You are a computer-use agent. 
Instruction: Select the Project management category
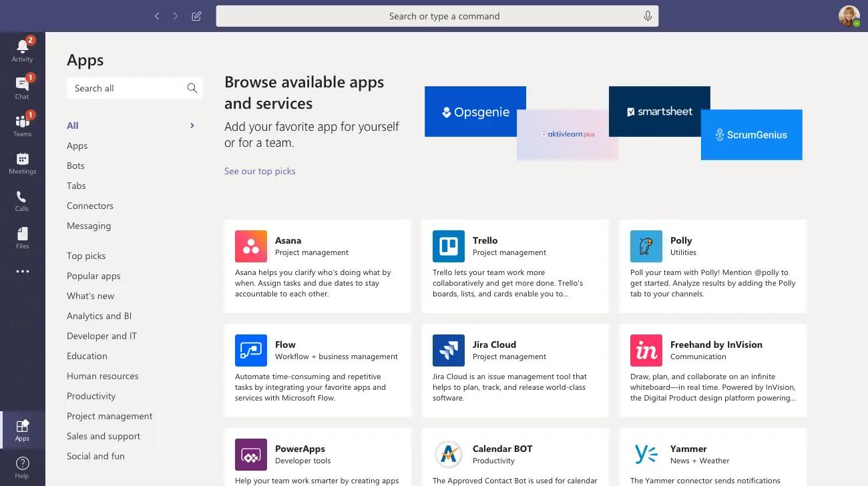[x=110, y=416]
